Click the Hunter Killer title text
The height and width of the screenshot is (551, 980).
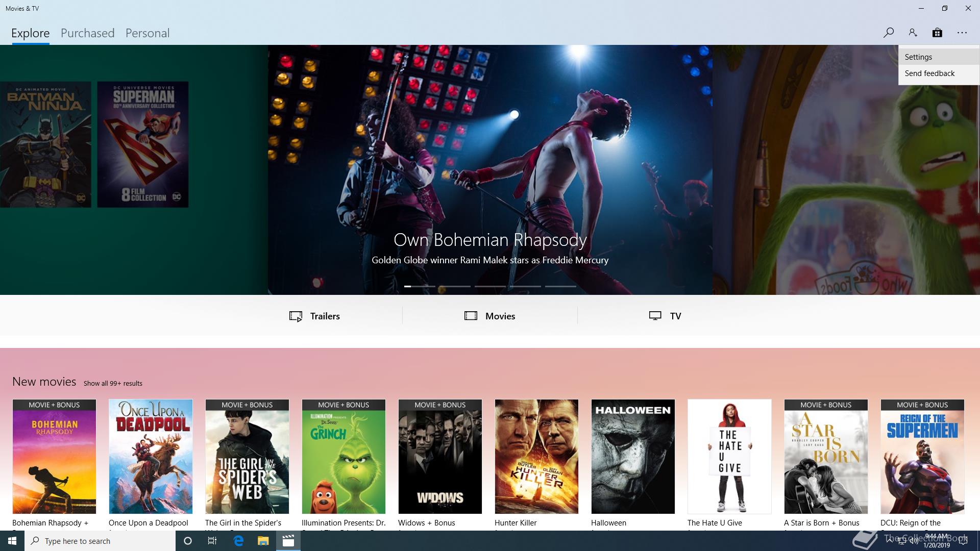click(516, 523)
